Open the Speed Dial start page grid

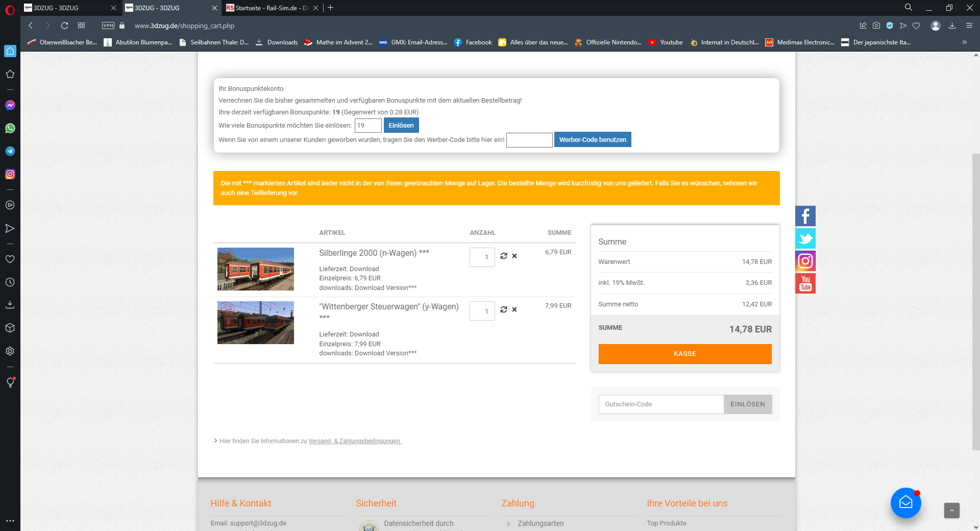(x=81, y=26)
